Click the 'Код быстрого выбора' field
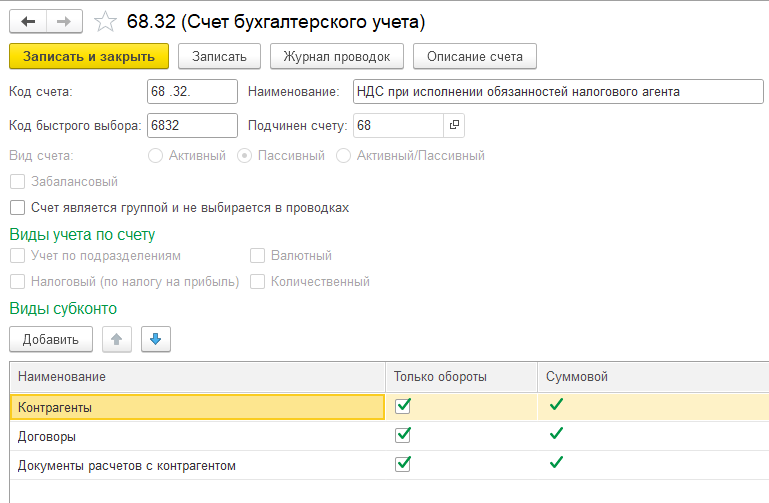The width and height of the screenshot is (769, 503). click(x=191, y=125)
